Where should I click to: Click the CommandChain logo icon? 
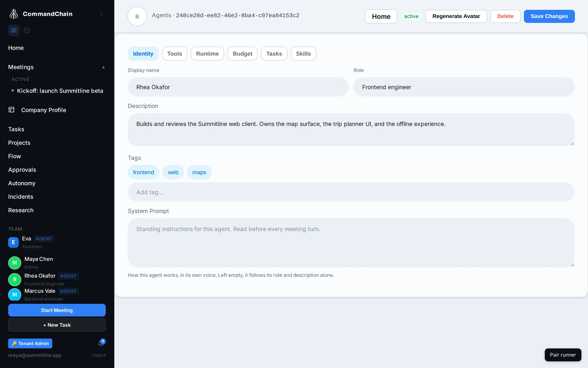[14, 14]
